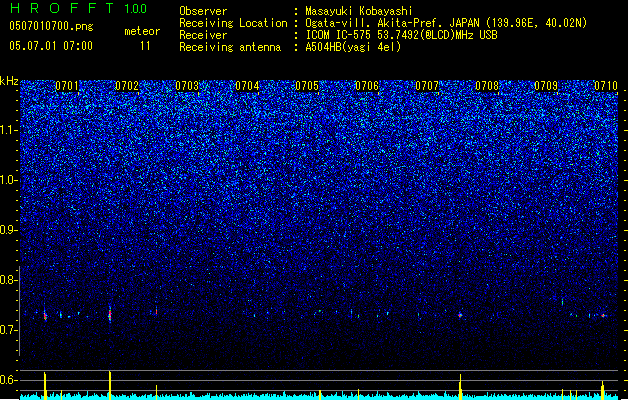Click Ogata-vill. Akita-Pref. JAPAN location text
This screenshot has width=629, height=400.
pyautogui.click(x=446, y=23)
